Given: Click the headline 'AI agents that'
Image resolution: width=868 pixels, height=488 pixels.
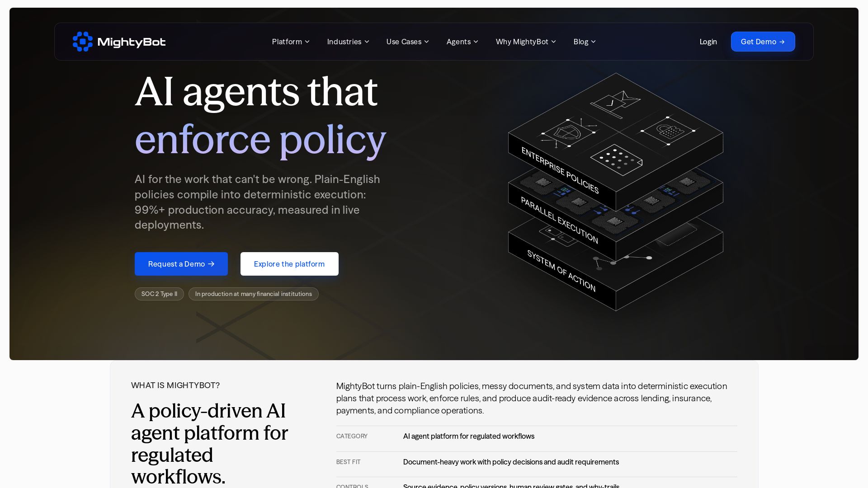Looking at the screenshot, I should [256, 91].
